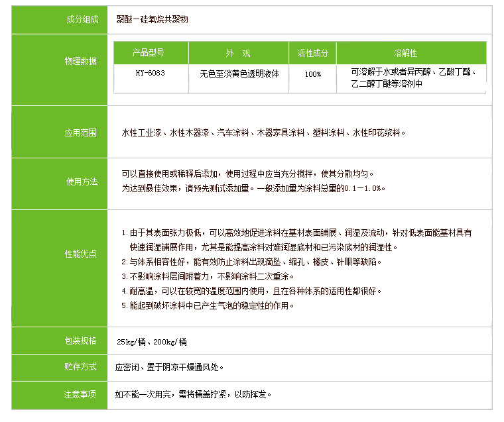Image resolution: width=504 pixels, height=422 pixels.
Task: Select the solubility description starting with 可溶解于水
Action: (410, 78)
